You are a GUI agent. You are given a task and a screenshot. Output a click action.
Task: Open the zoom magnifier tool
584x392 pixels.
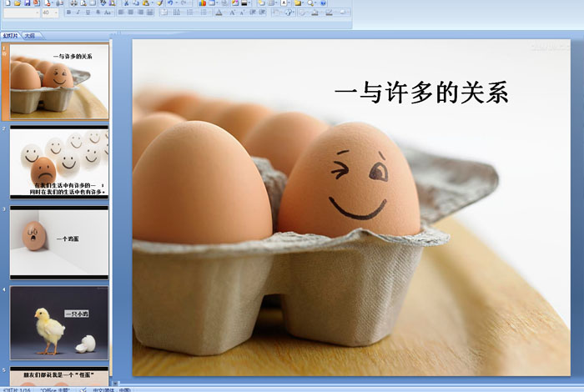[x=310, y=3]
